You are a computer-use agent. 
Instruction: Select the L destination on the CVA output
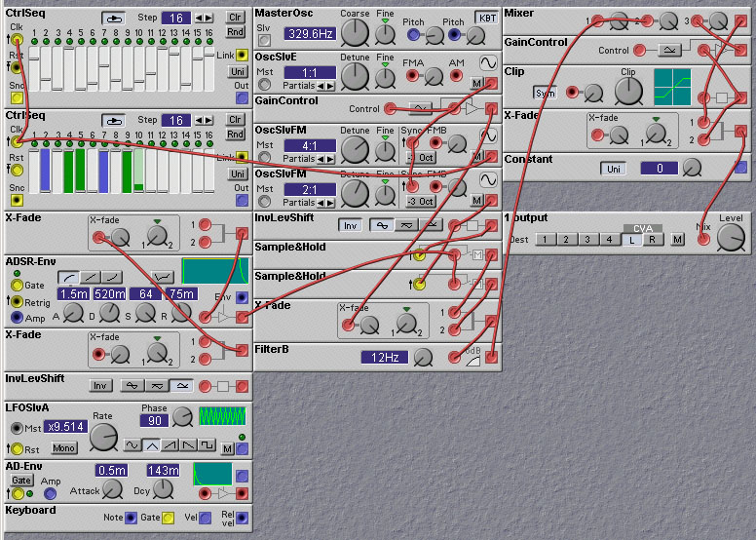pyautogui.click(x=634, y=240)
